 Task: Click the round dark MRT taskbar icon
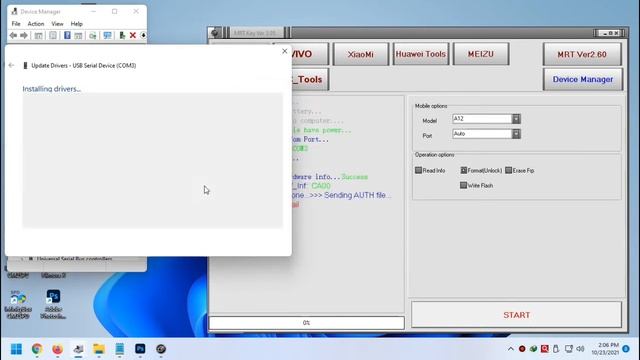161,349
